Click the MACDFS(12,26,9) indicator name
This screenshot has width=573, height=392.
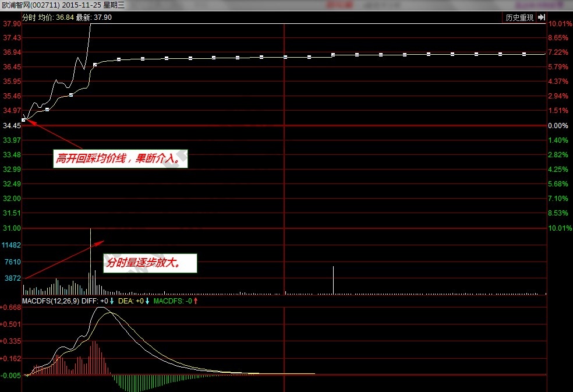51,301
